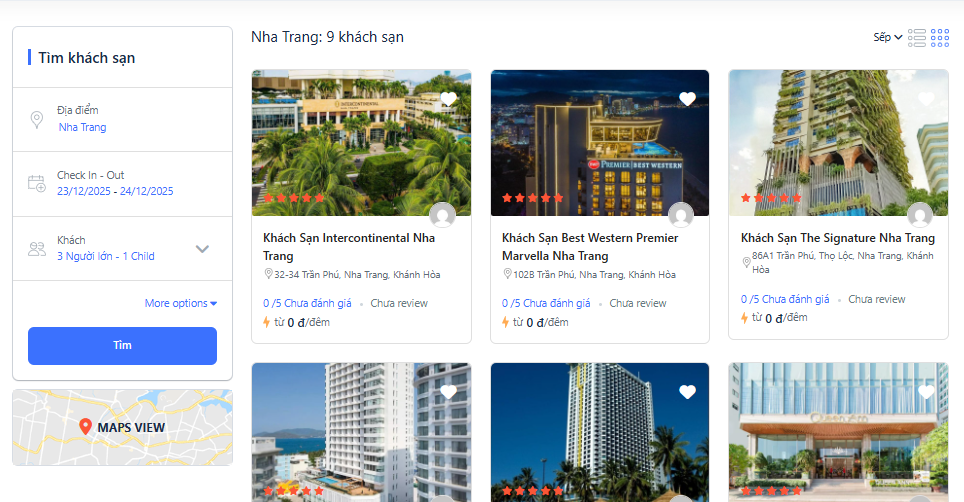Click the blue Tìm search button
The height and width of the screenshot is (502, 964).
[122, 345]
